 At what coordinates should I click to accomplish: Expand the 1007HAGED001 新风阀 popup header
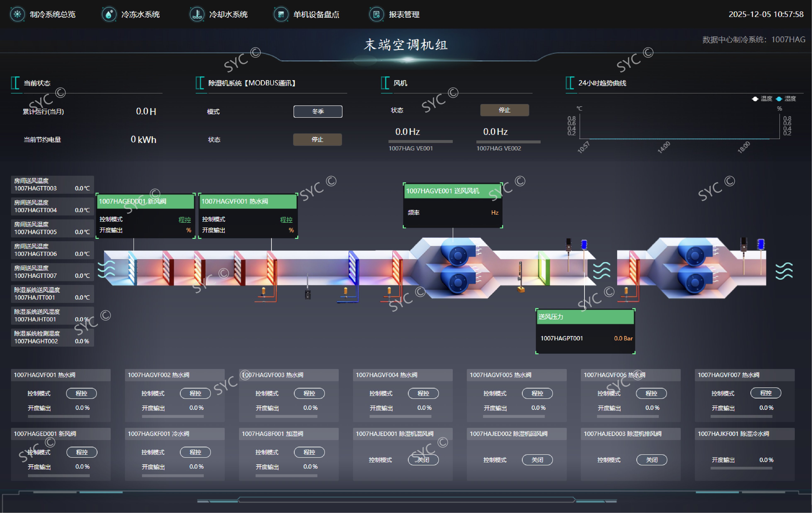[x=145, y=201]
